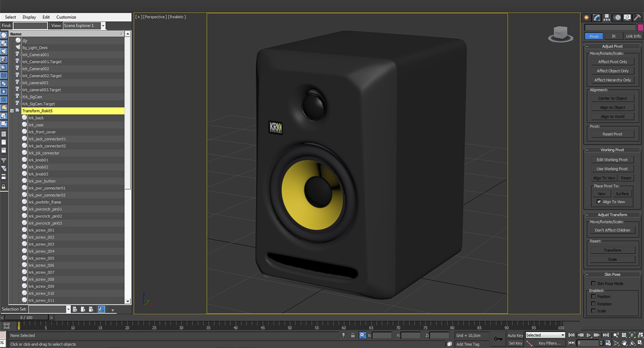
Task: Open the Selection Set dropdown arrow
Action: [68, 309]
